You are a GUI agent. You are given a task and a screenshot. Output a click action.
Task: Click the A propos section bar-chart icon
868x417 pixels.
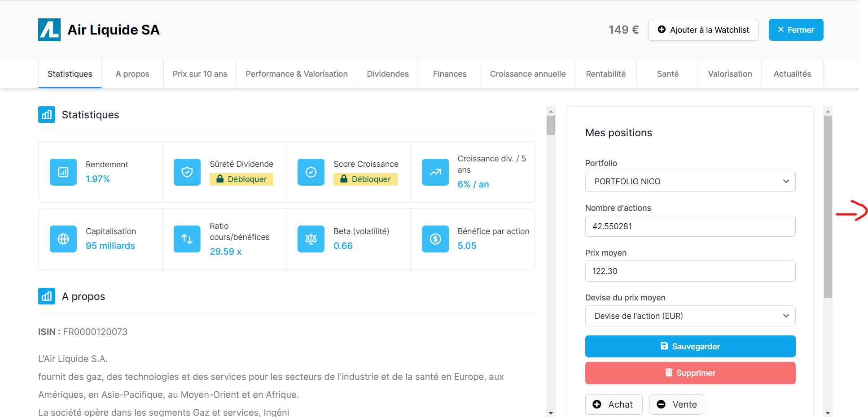tap(47, 296)
